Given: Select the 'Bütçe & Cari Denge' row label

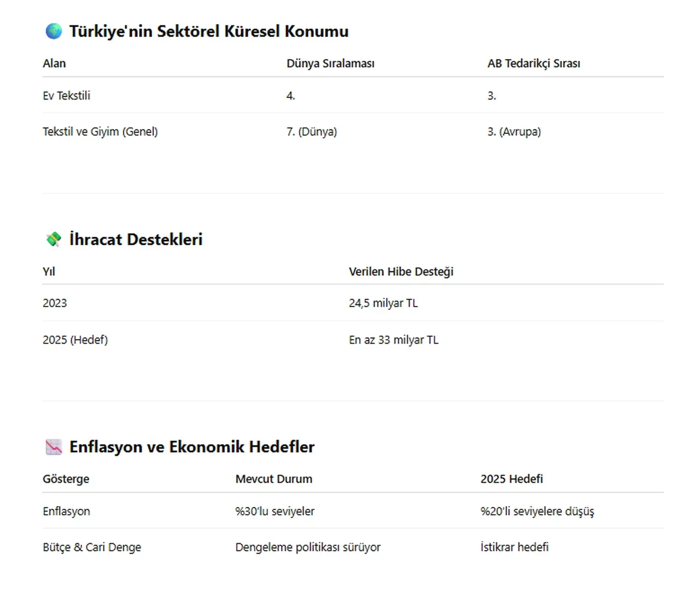Looking at the screenshot, I should (92, 548).
